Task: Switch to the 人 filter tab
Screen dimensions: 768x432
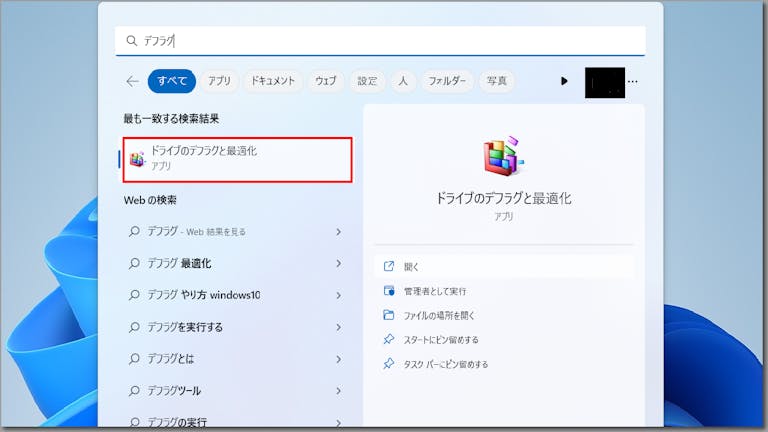Action: click(x=403, y=81)
